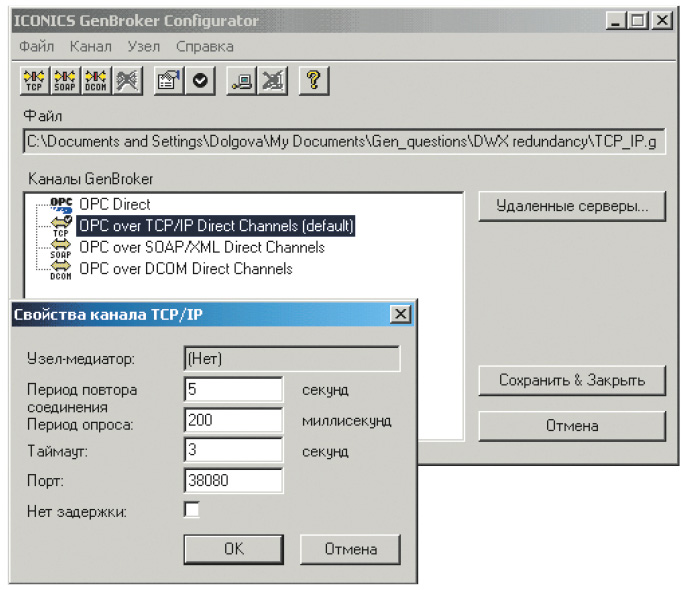684x590 pixels.
Task: Open the Файл menu
Action: coord(37,46)
